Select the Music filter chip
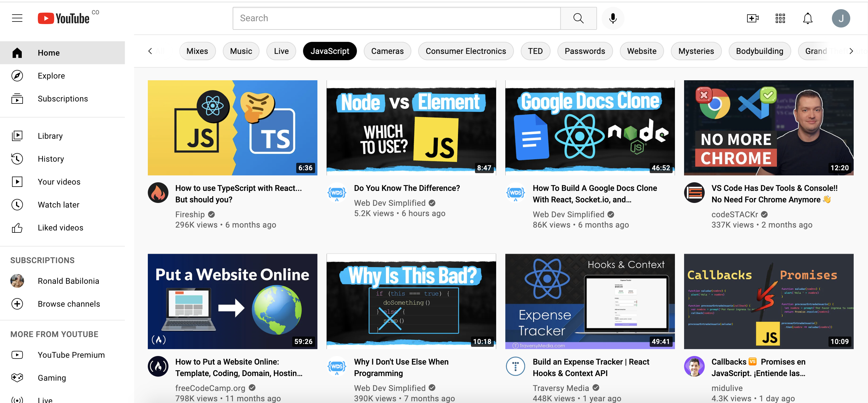 tap(241, 51)
